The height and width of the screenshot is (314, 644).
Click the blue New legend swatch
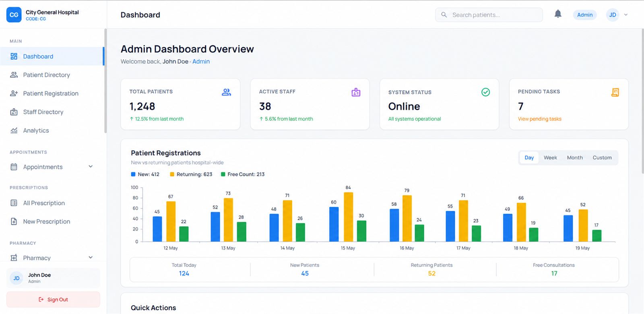pos(133,174)
